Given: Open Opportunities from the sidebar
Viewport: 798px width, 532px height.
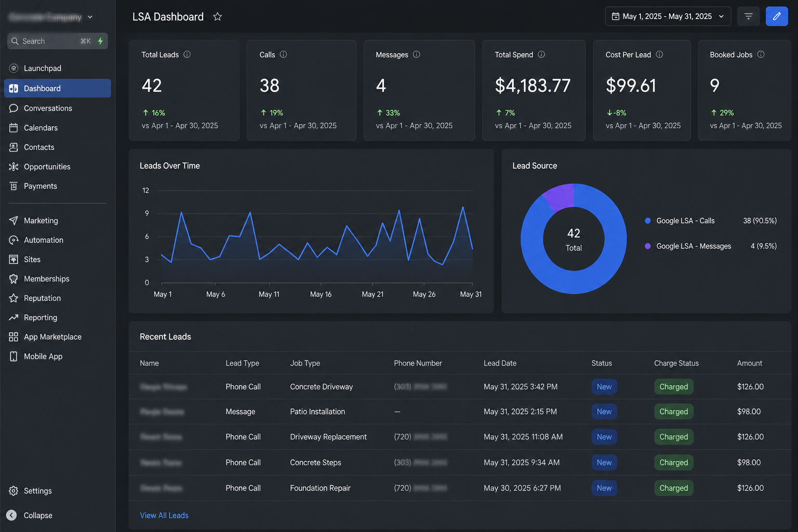Looking at the screenshot, I should tap(58, 167).
